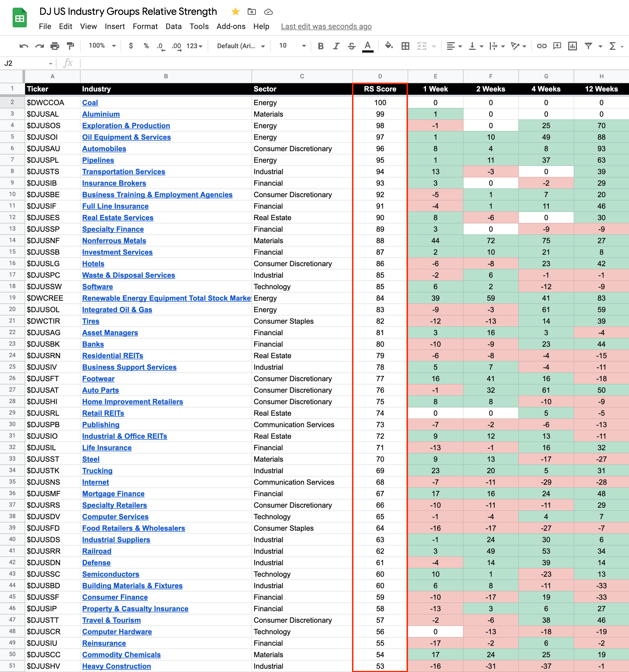629x672 pixels.
Task: Select the Paint format tool
Action: 70,46
